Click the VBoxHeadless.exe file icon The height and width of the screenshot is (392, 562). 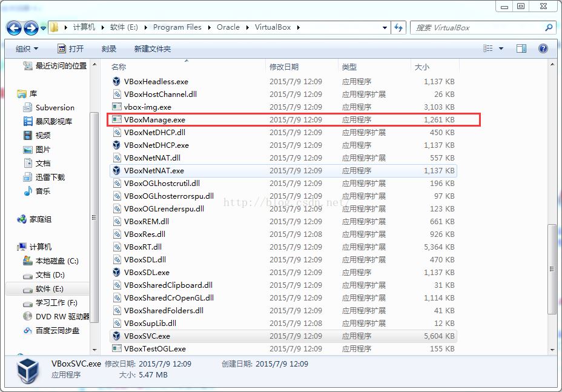[116, 81]
